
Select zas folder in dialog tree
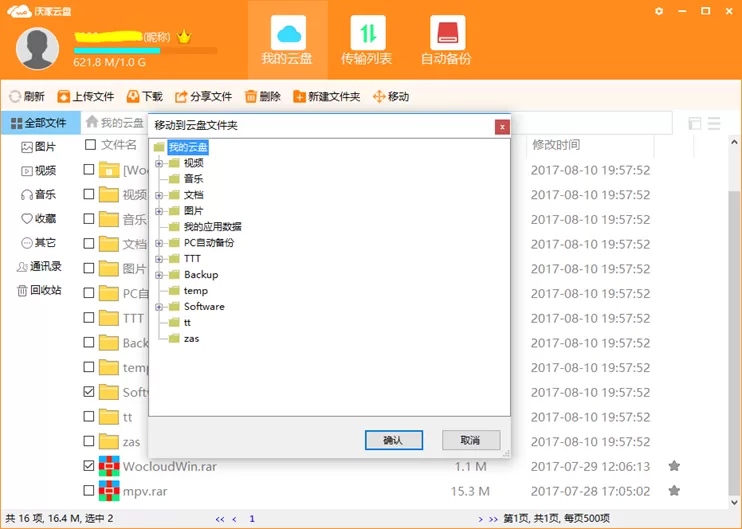pyautogui.click(x=191, y=339)
